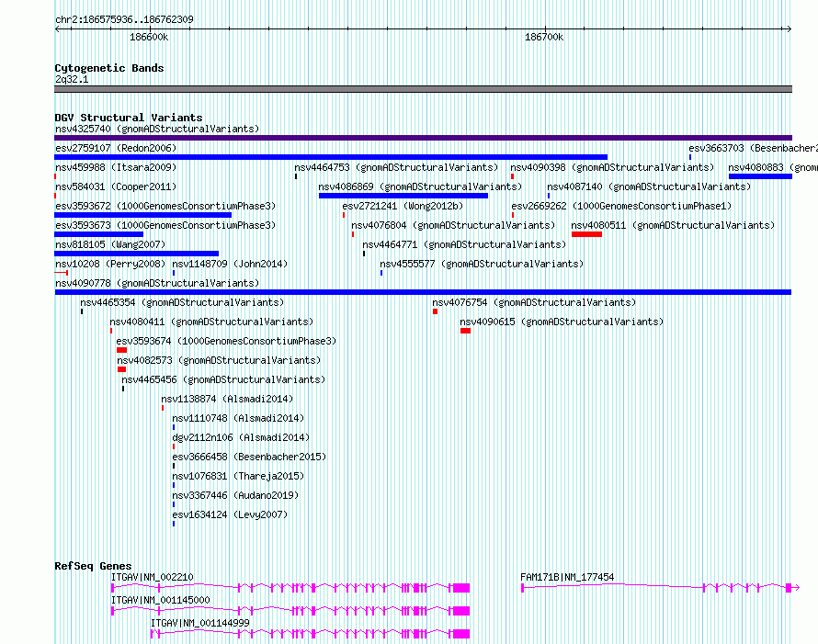The width and height of the screenshot is (818, 644).
Task: Select the RefSeq Genes track title
Action: point(93,566)
